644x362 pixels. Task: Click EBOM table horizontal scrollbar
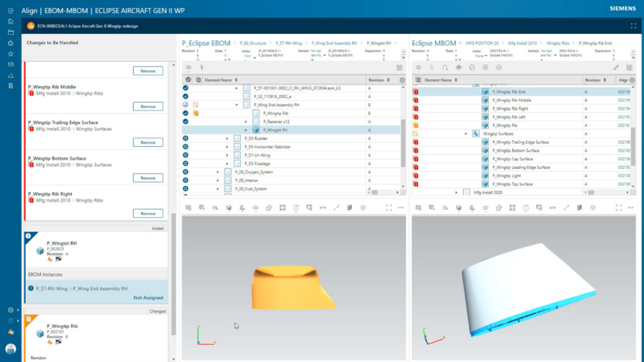pyautogui.click(x=375, y=192)
